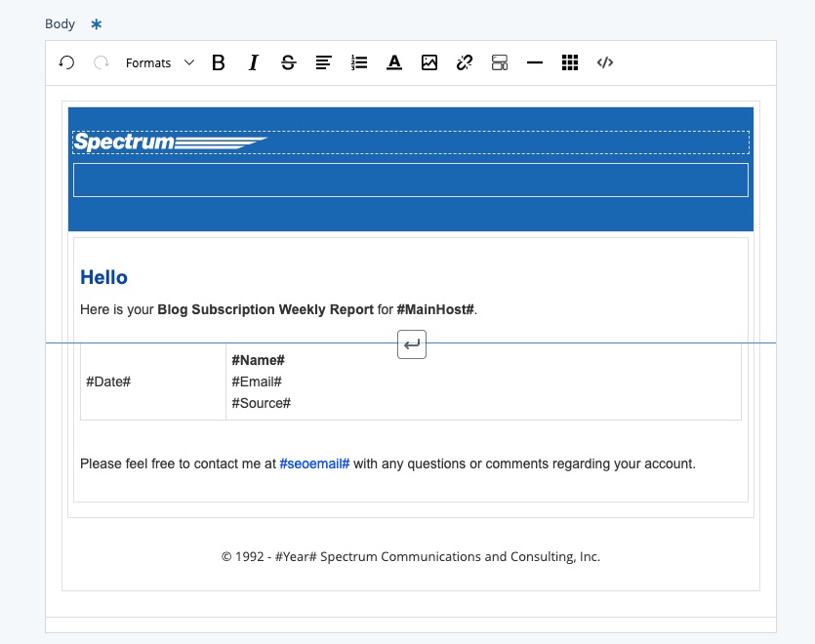Viewport: 815px width, 644px height.
Task: Open the Formats dropdown
Action: 159,62
